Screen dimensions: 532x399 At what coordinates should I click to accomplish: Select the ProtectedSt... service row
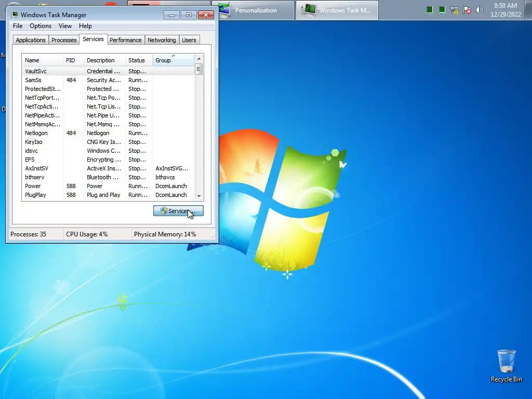(x=108, y=89)
